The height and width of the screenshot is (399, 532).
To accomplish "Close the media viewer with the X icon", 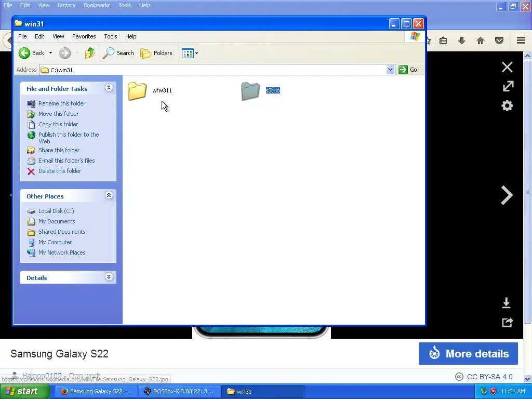I will tap(507, 67).
